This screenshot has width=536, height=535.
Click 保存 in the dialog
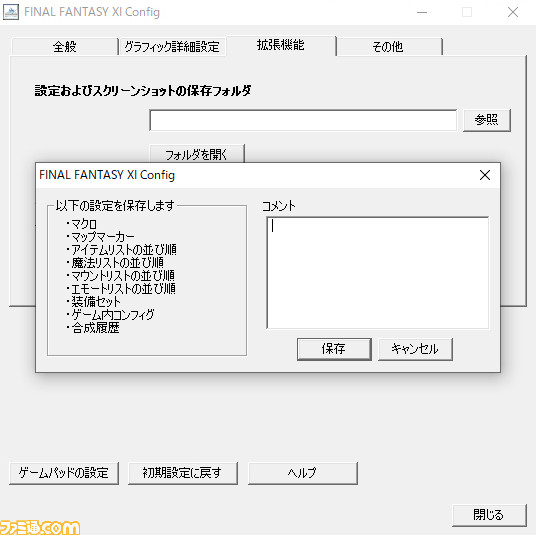pos(334,349)
